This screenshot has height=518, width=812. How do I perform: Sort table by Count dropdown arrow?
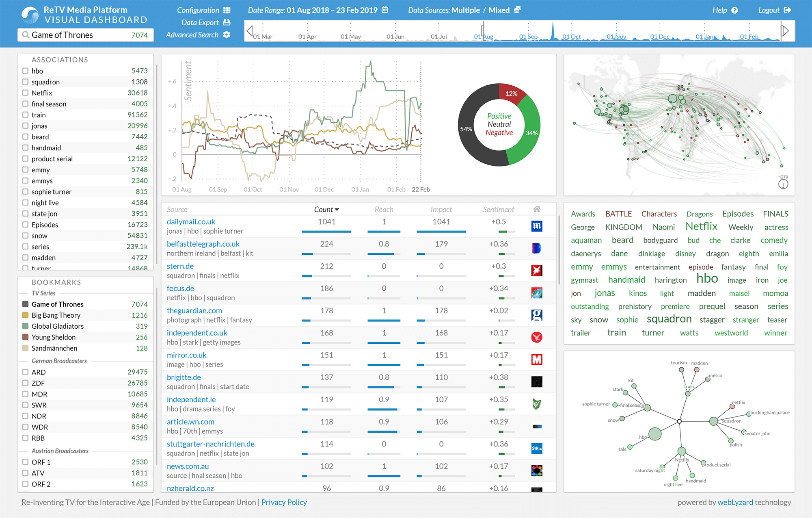[337, 210]
